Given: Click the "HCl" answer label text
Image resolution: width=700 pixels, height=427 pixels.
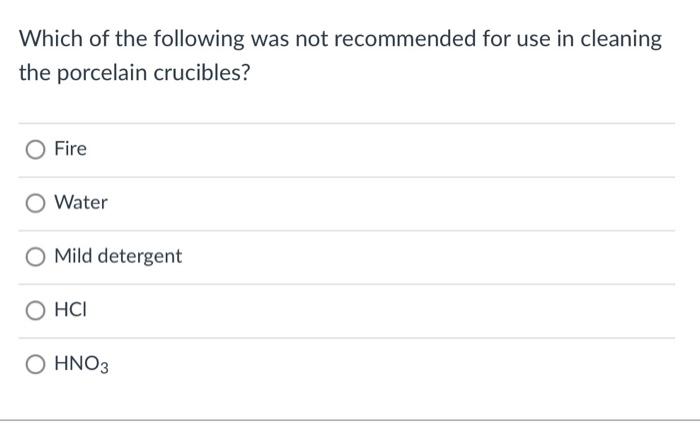Looking at the screenshot, I should [x=71, y=310].
